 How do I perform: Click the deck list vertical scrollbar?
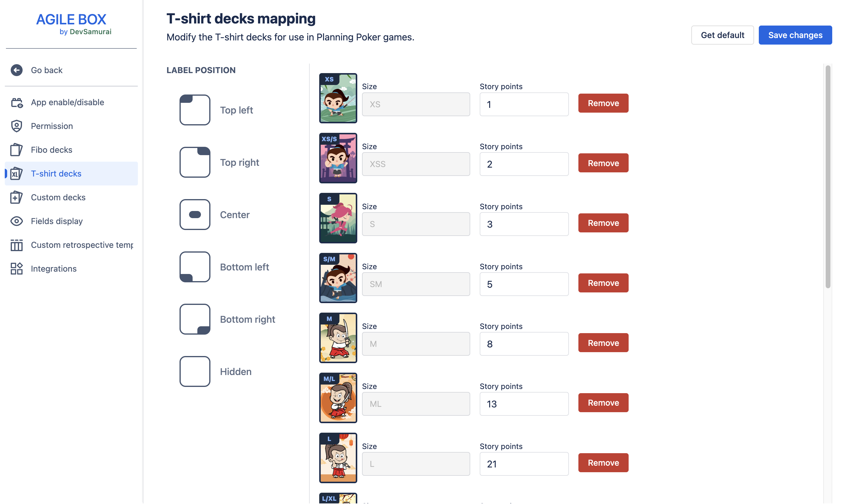click(x=828, y=177)
